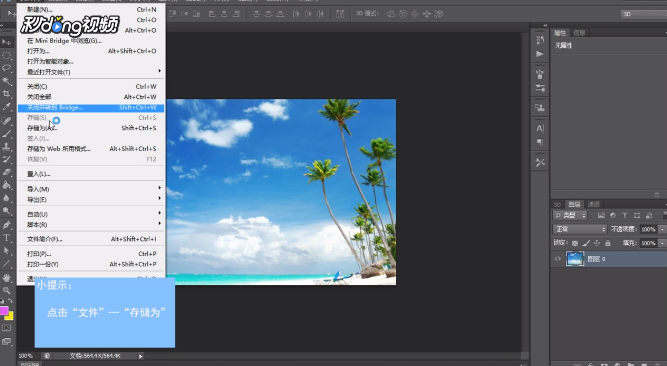Viewport: 667px width, 366px height.
Task: Select the Paint Bucket tool
Action: 6,185
